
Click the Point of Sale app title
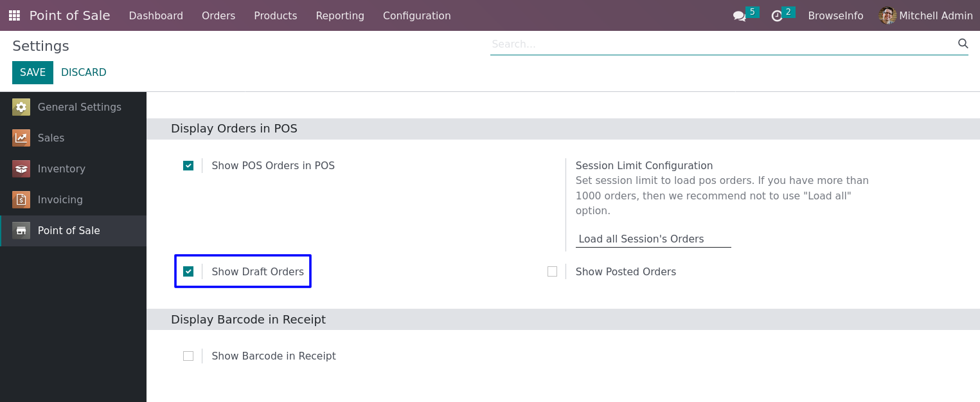tap(69, 15)
